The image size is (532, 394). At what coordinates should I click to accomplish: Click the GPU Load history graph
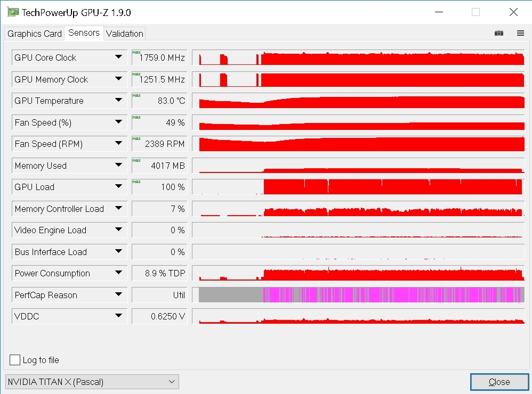click(x=358, y=187)
